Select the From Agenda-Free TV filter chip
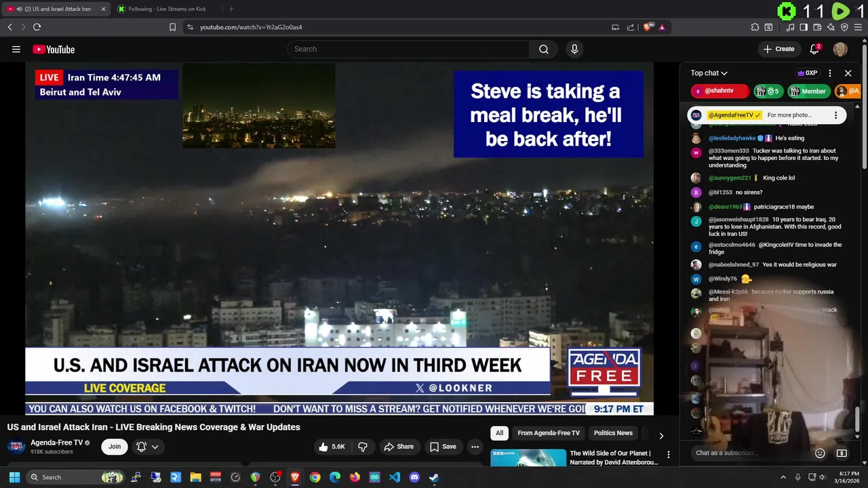 click(549, 433)
